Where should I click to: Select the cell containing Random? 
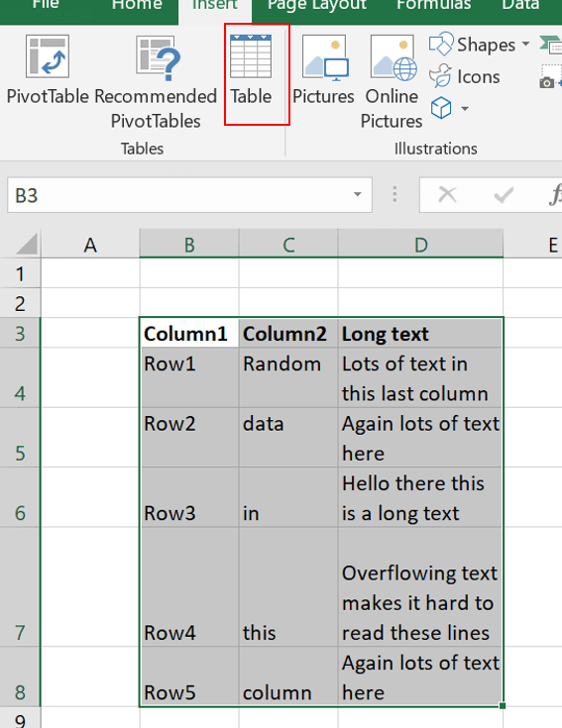(288, 377)
